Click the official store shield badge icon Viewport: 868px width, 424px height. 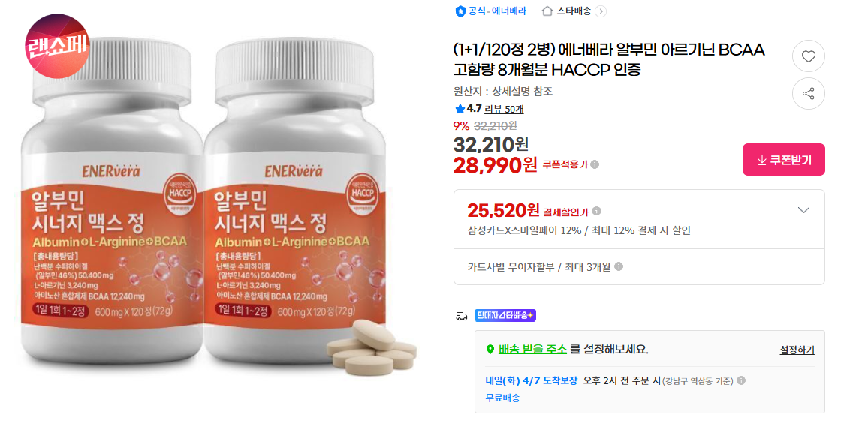point(460,11)
